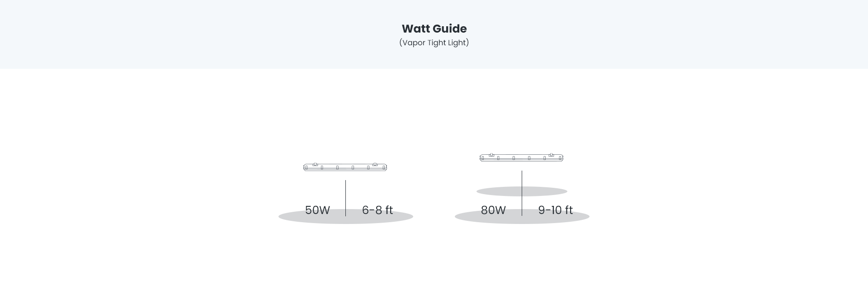Click the 80W wattage label
This screenshot has height=281, width=868.
[x=493, y=210]
